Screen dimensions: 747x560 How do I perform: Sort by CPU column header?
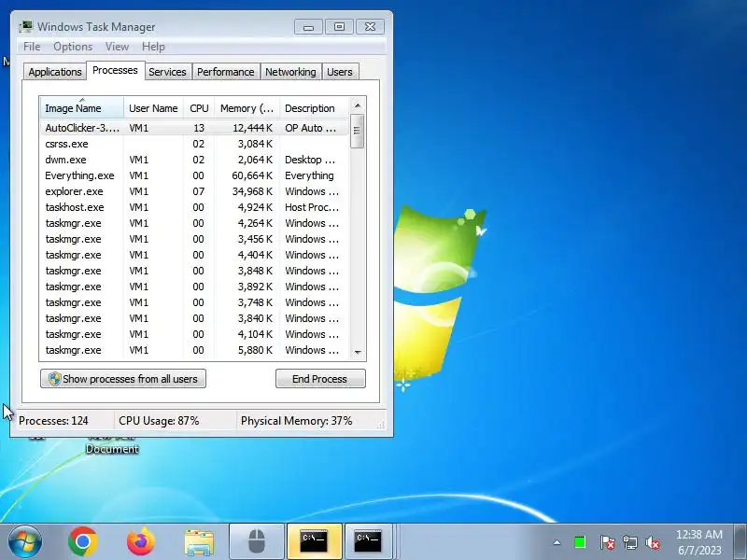[x=199, y=108]
